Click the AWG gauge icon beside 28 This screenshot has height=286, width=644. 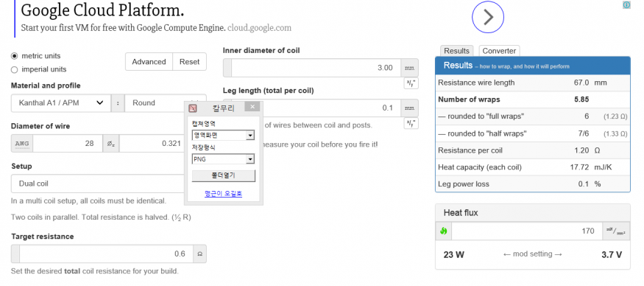pos(22,143)
